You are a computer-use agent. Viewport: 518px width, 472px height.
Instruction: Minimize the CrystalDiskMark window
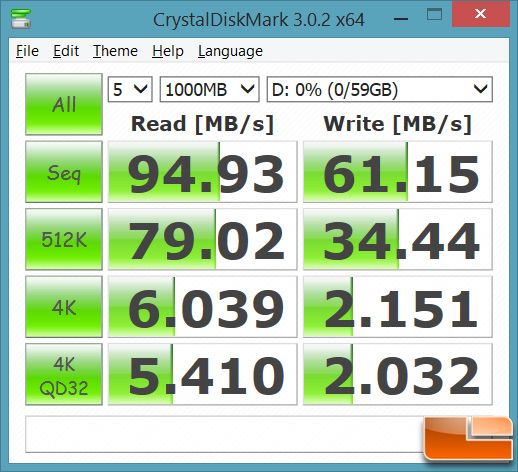(401, 19)
